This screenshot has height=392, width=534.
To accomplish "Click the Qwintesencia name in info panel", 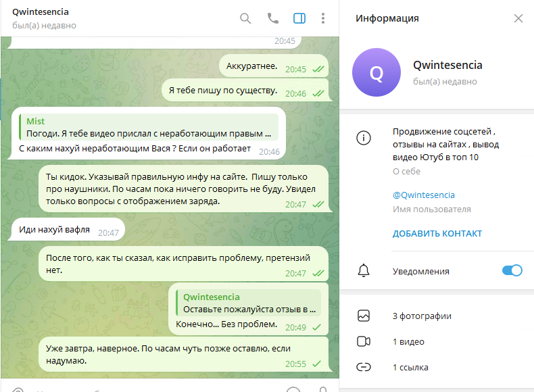I will coord(447,65).
